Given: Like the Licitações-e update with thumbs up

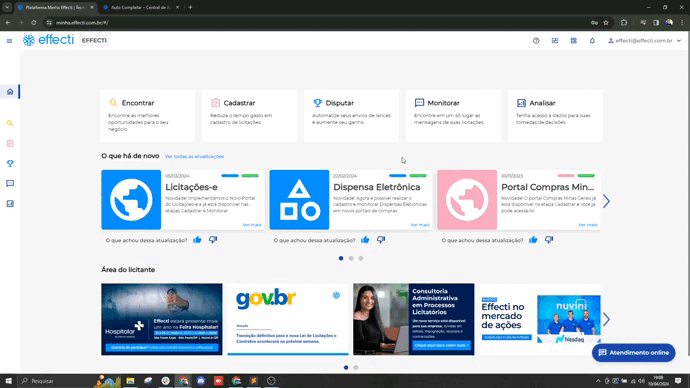Looking at the screenshot, I should 197,240.
